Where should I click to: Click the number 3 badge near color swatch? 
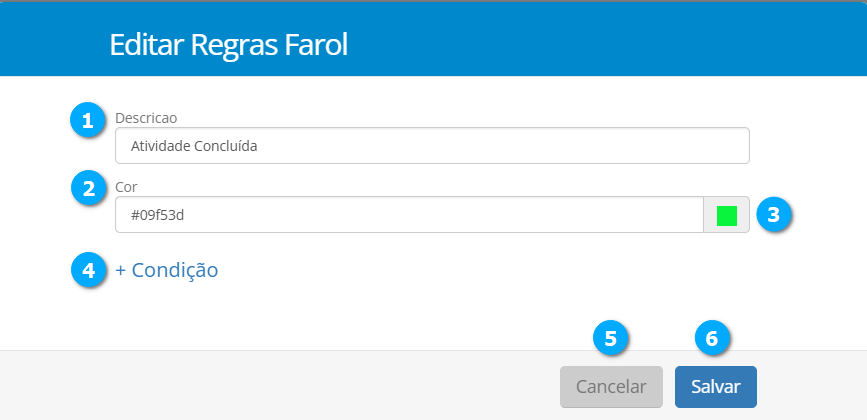774,214
